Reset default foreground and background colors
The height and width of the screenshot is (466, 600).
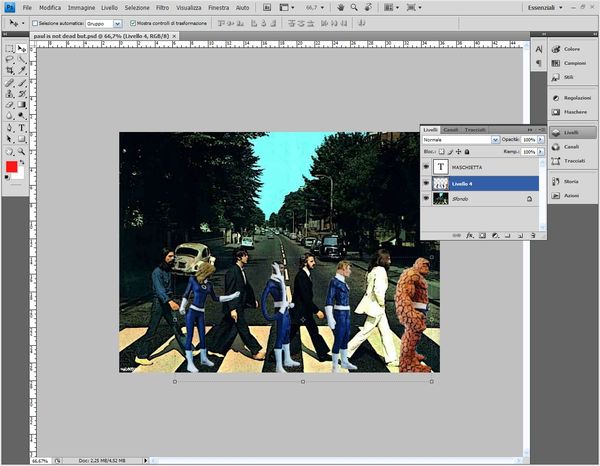tap(7, 177)
